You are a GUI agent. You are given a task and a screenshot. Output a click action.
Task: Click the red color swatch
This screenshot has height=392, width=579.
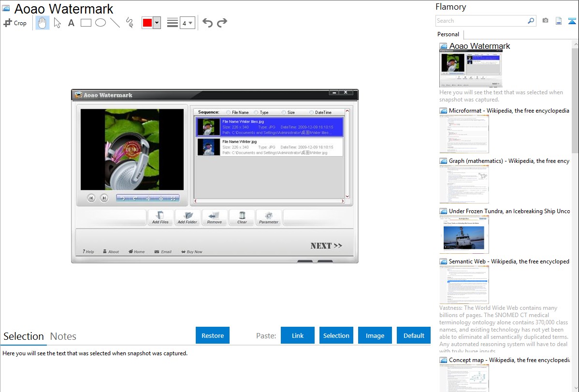tap(147, 23)
